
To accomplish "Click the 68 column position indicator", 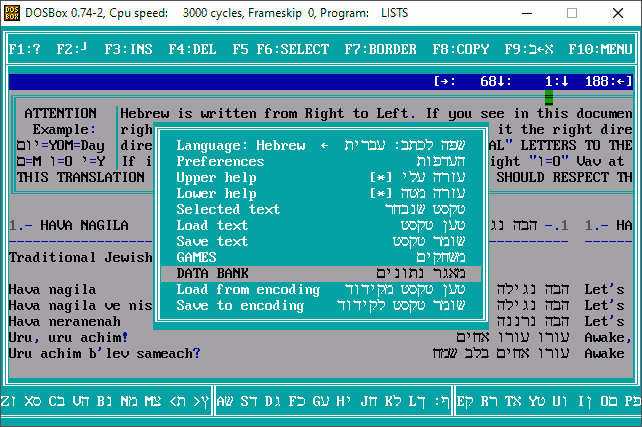I will pyautogui.click(x=488, y=81).
